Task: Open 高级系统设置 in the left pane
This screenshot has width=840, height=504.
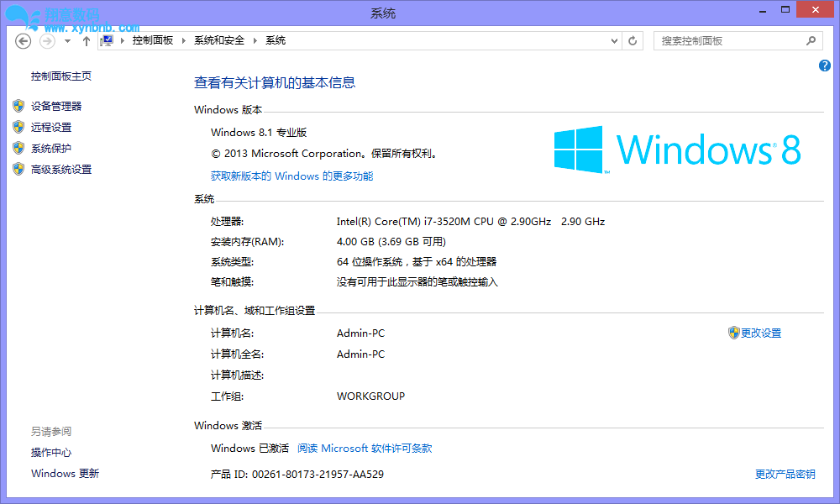Action: click(x=61, y=170)
